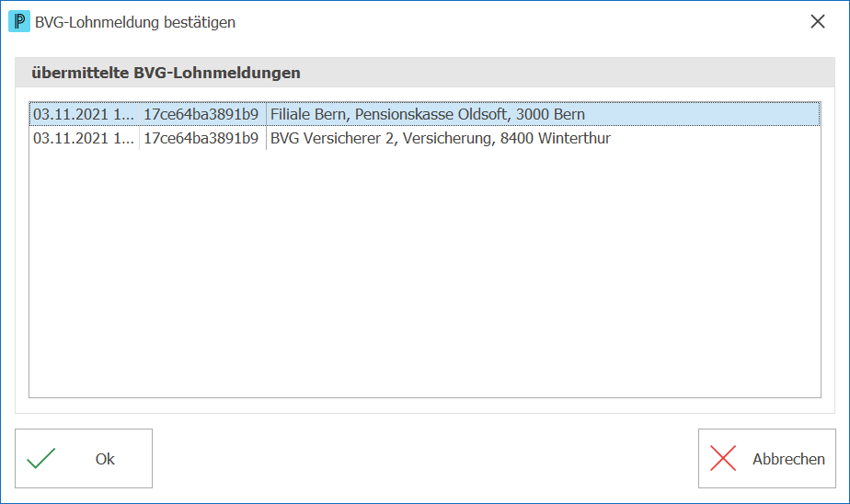The width and height of the screenshot is (850, 504).
Task: Select the BVG Versicherer 2 Winterthur row
Action: (x=424, y=138)
